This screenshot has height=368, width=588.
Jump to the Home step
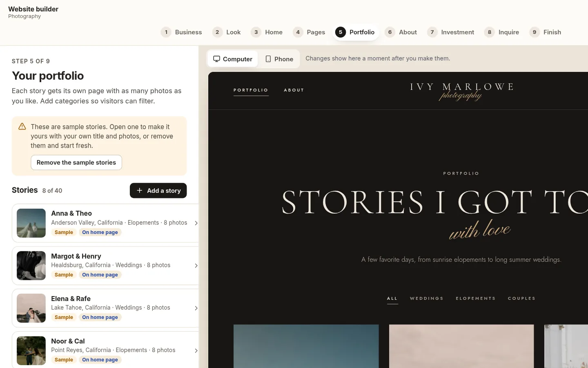point(267,32)
